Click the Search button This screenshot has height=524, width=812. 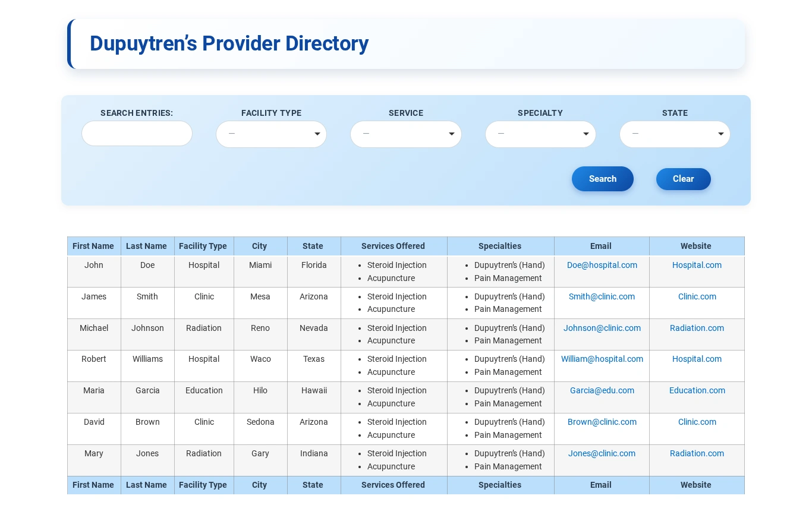603,179
